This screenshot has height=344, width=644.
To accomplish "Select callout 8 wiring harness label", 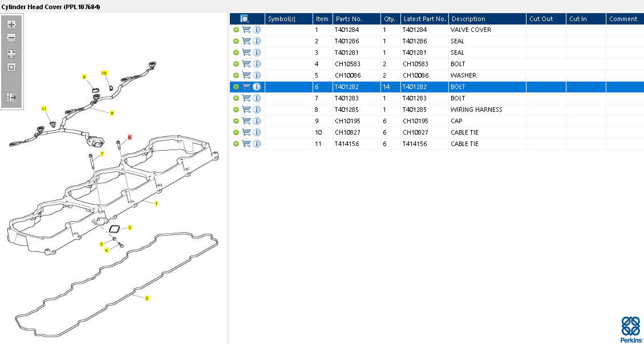I will tap(112, 113).
